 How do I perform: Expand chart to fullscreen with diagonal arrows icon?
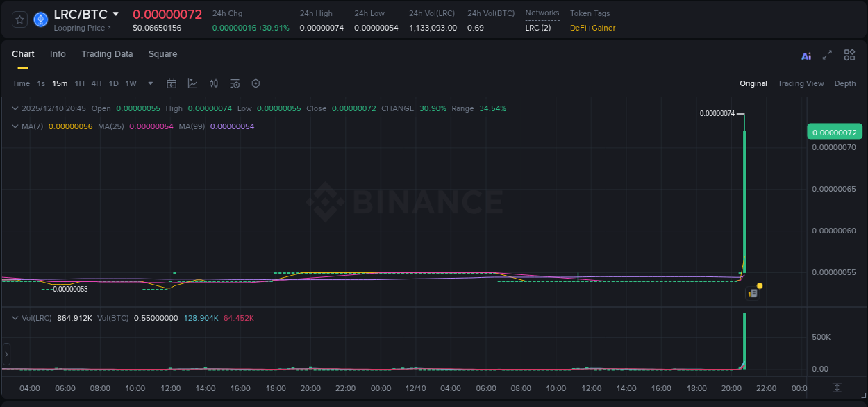828,55
